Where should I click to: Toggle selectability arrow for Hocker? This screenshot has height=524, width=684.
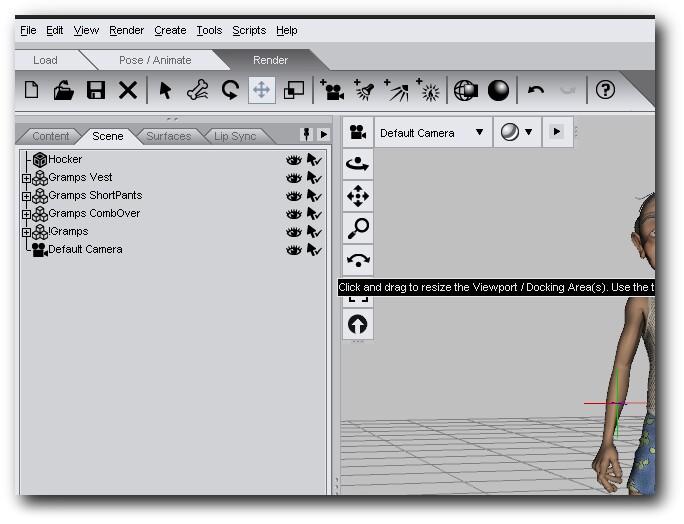(x=314, y=160)
